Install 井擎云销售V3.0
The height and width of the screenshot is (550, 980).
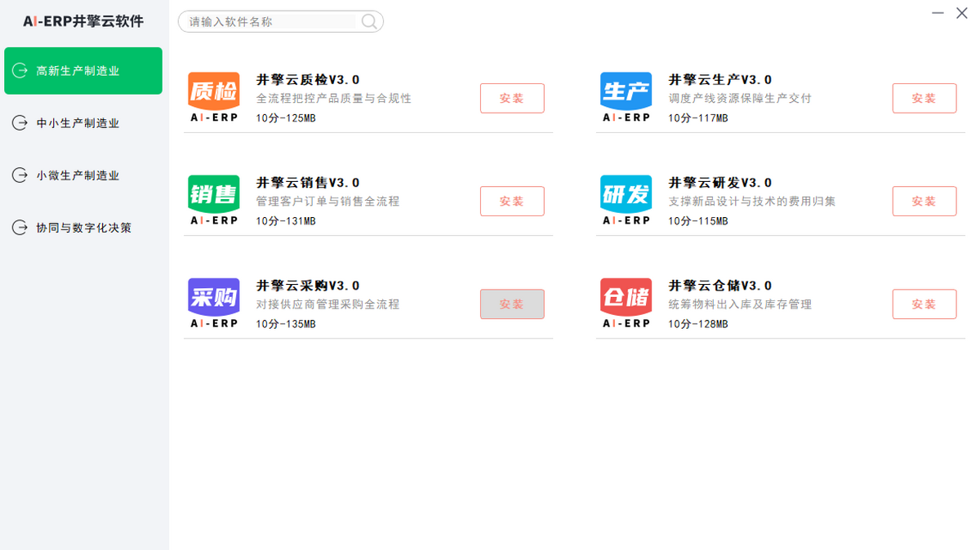[512, 201]
